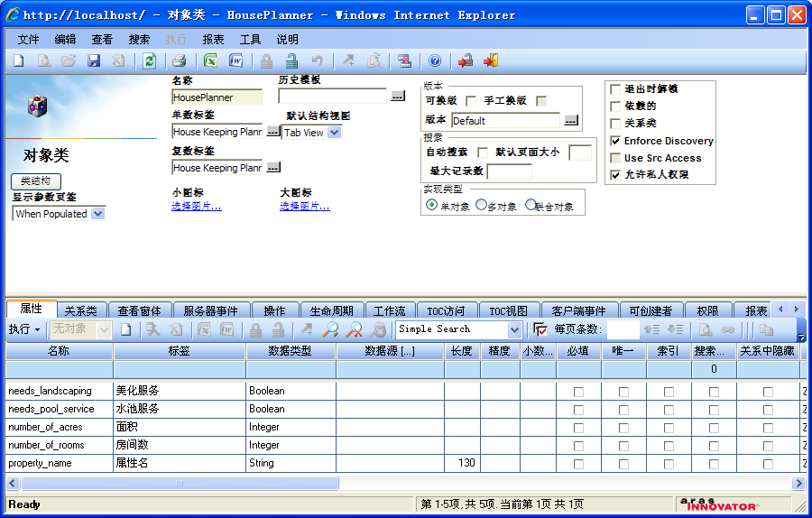812x518 pixels.
Task: Click the red arrow with padlock icon
Action: pos(466,61)
